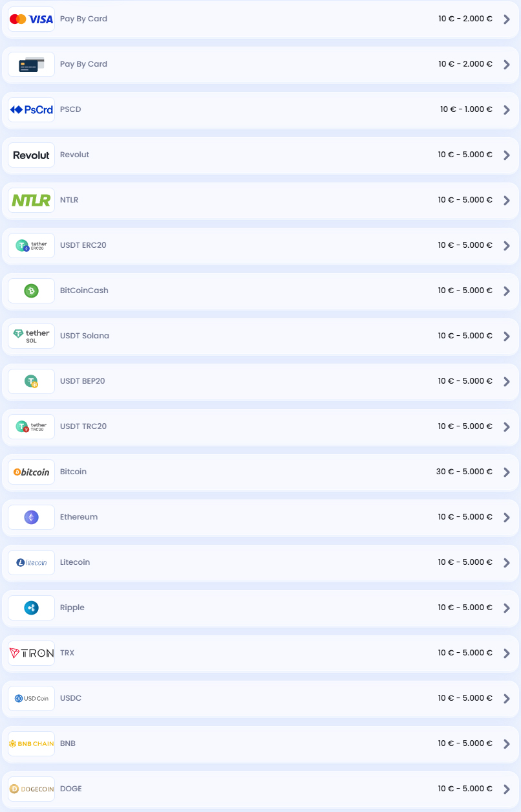Expand the Bitcoin row chevron arrow
521x812 pixels.
pyautogui.click(x=507, y=472)
